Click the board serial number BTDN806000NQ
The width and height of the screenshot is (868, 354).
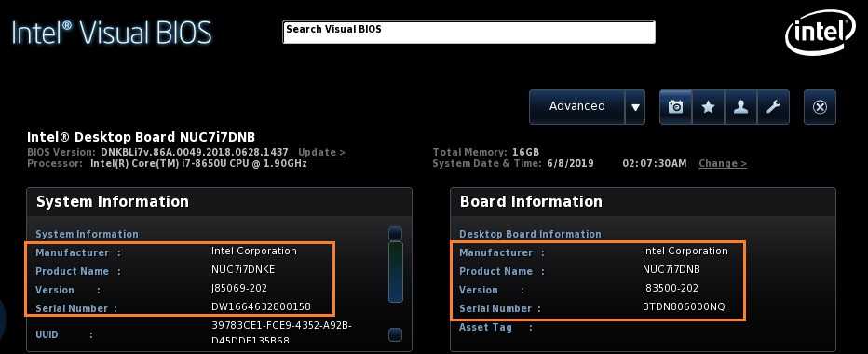(x=684, y=306)
